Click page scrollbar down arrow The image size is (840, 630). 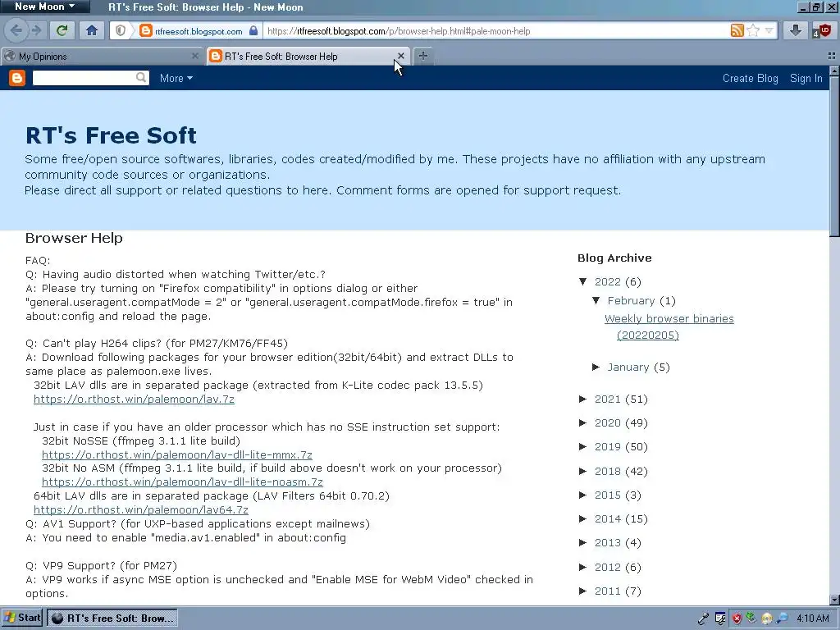coord(834,600)
